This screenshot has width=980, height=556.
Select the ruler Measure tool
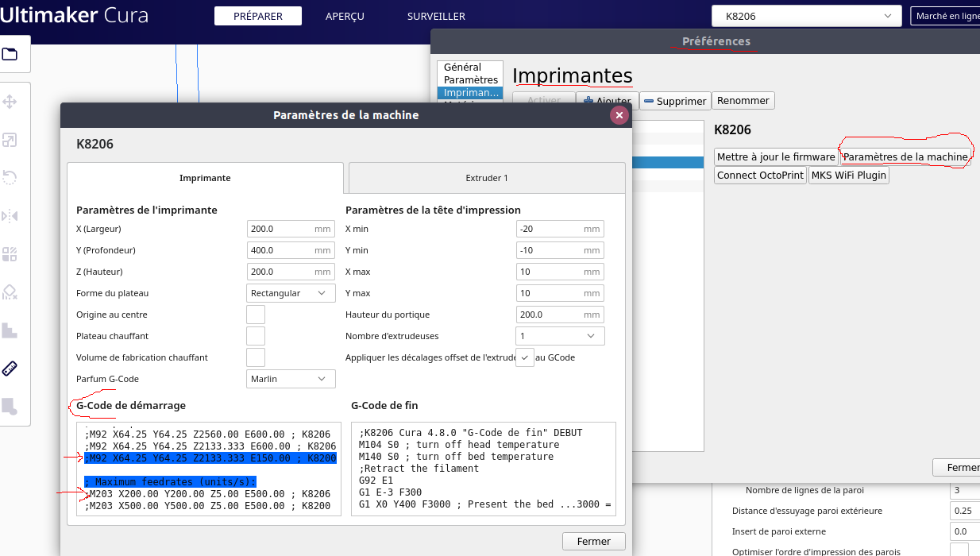pos(10,368)
